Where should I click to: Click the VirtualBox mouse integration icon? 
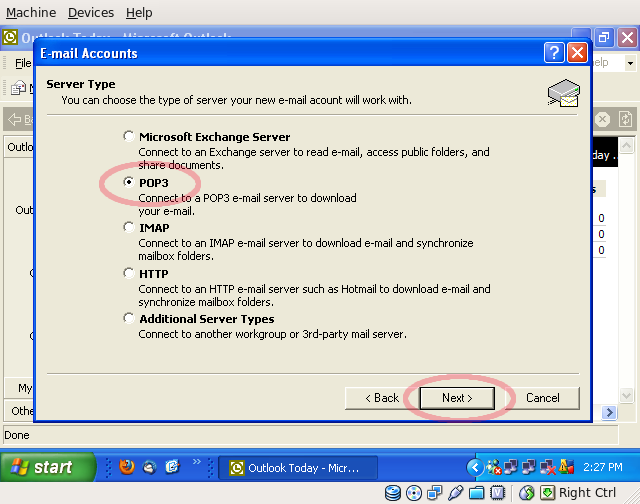point(527,493)
